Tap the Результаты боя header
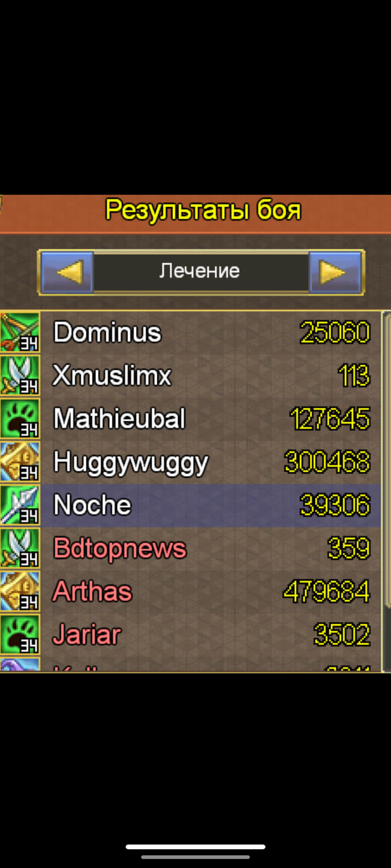 point(203,210)
